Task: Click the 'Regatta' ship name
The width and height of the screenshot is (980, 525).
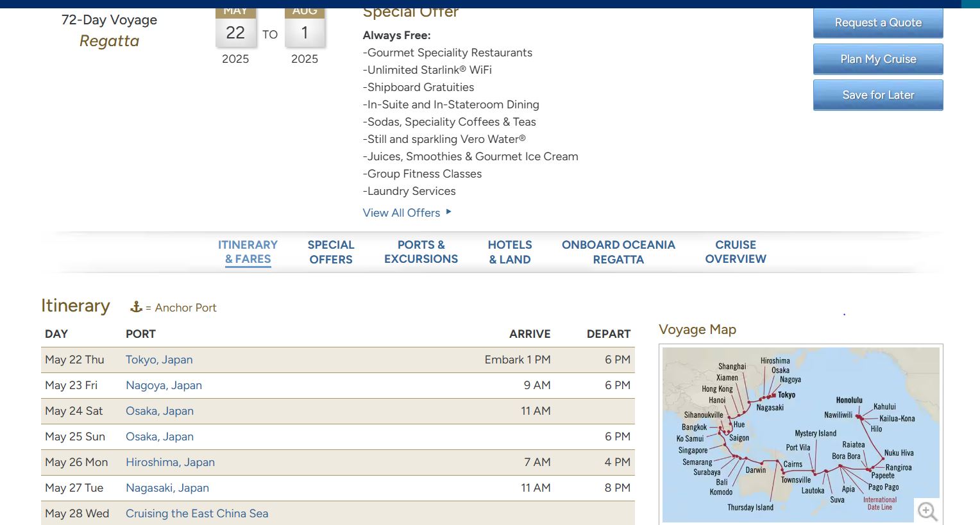Action: [109, 41]
